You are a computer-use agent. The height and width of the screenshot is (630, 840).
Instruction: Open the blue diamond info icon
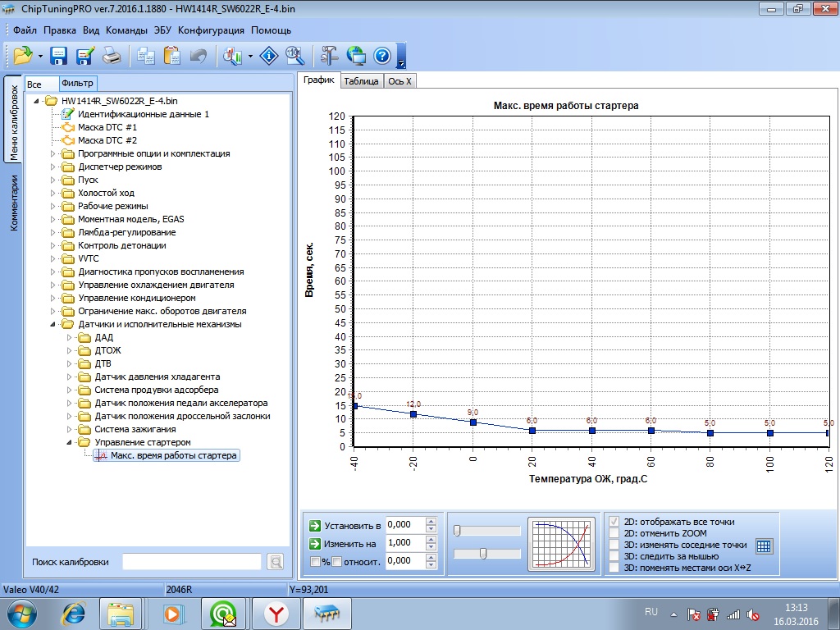point(269,56)
